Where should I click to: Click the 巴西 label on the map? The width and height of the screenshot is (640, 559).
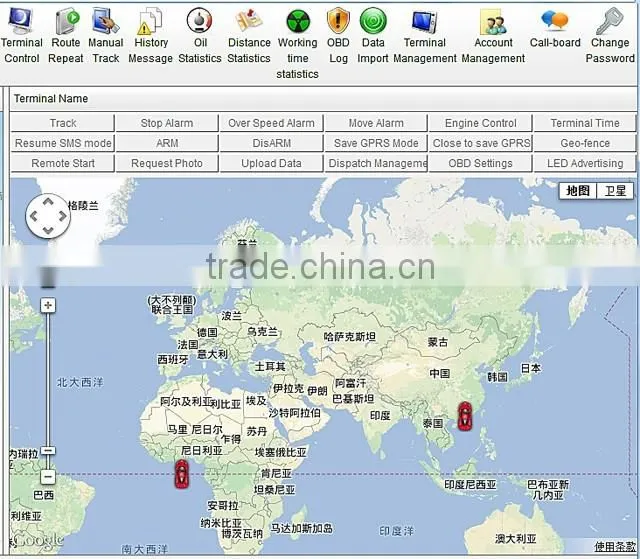point(43,495)
